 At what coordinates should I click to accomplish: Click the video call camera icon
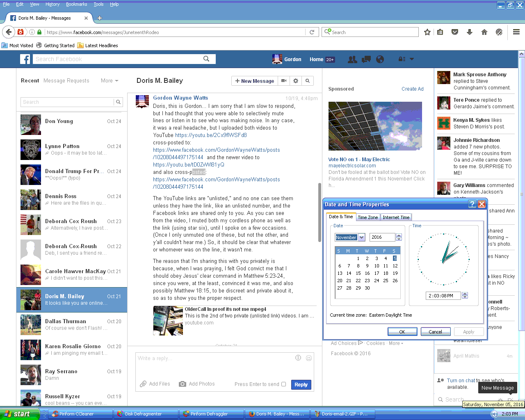point(284,81)
